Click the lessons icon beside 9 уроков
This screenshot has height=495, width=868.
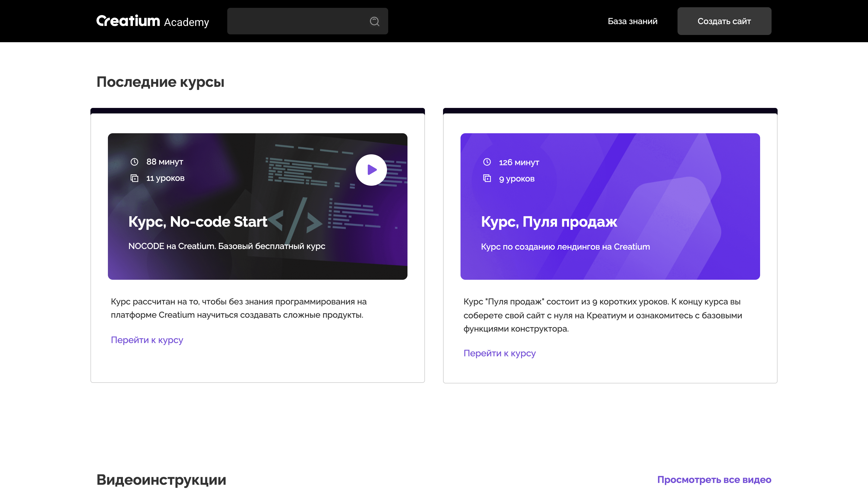487,178
